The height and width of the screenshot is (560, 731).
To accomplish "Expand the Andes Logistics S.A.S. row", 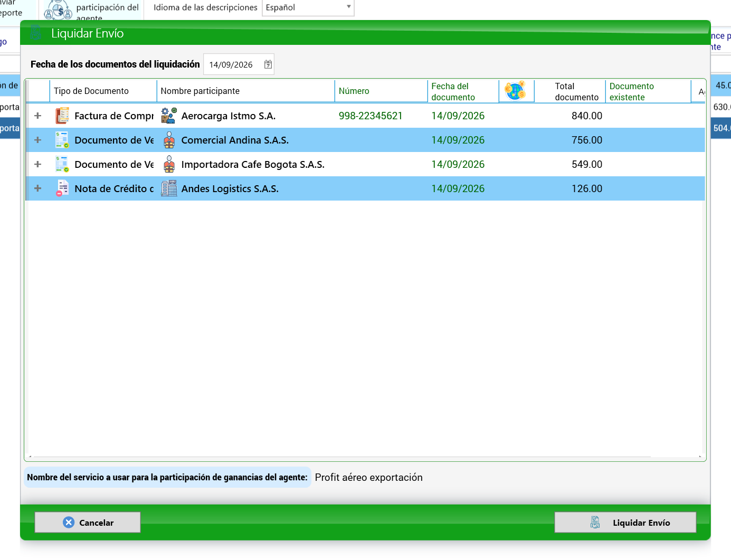I will 37,188.
